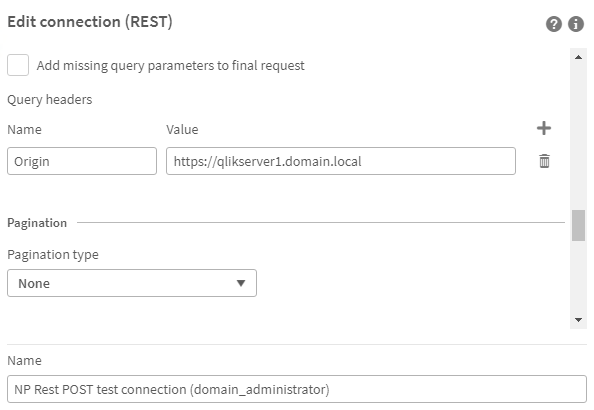Open the help question mark icon
The image size is (594, 410).
553,24
